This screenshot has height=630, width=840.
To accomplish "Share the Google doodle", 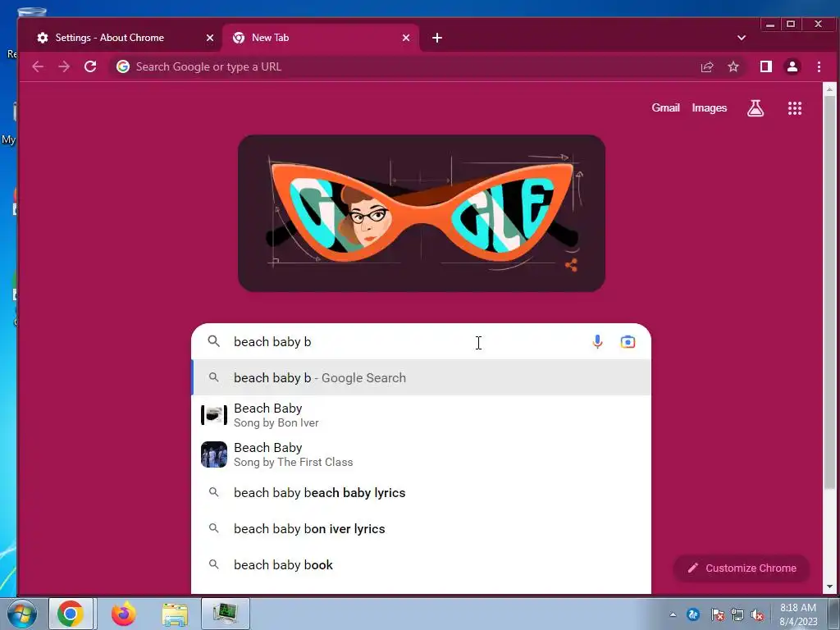I will click(x=571, y=265).
